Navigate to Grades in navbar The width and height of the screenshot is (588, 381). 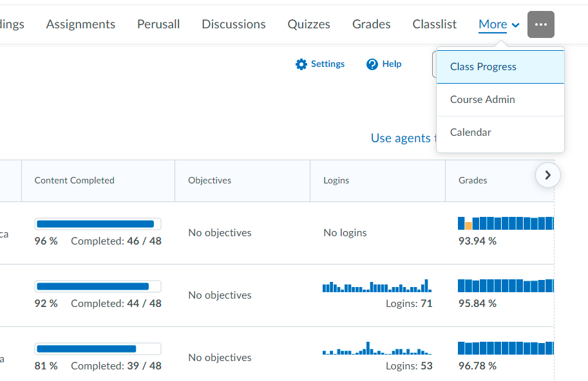click(x=371, y=24)
